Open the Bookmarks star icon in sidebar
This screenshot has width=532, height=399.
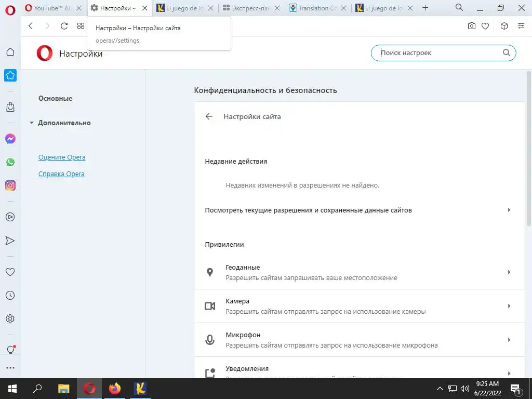[x=10, y=75]
